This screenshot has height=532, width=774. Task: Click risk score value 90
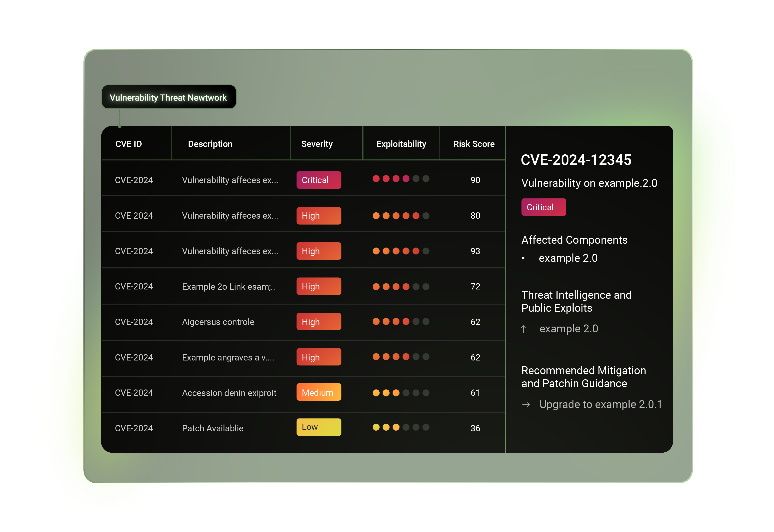click(x=475, y=180)
